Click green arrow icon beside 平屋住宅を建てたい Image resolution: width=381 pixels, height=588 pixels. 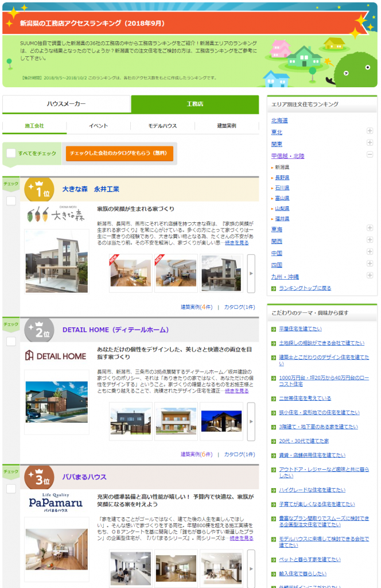pos(274,329)
